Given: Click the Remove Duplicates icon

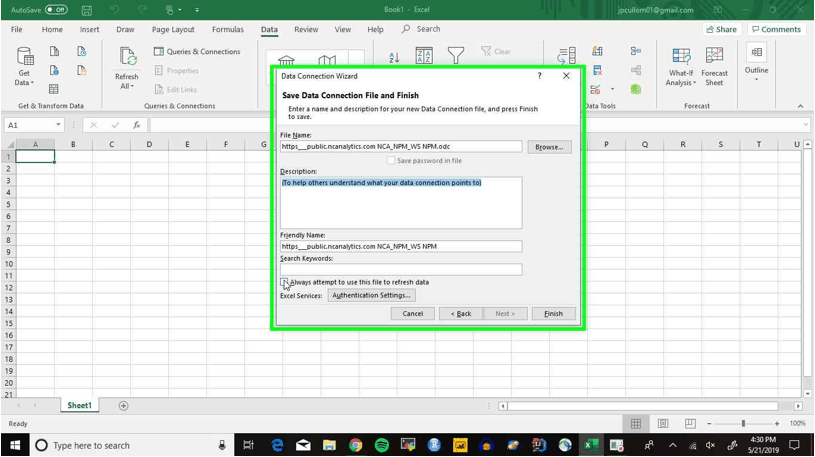Looking at the screenshot, I should click(x=597, y=70).
